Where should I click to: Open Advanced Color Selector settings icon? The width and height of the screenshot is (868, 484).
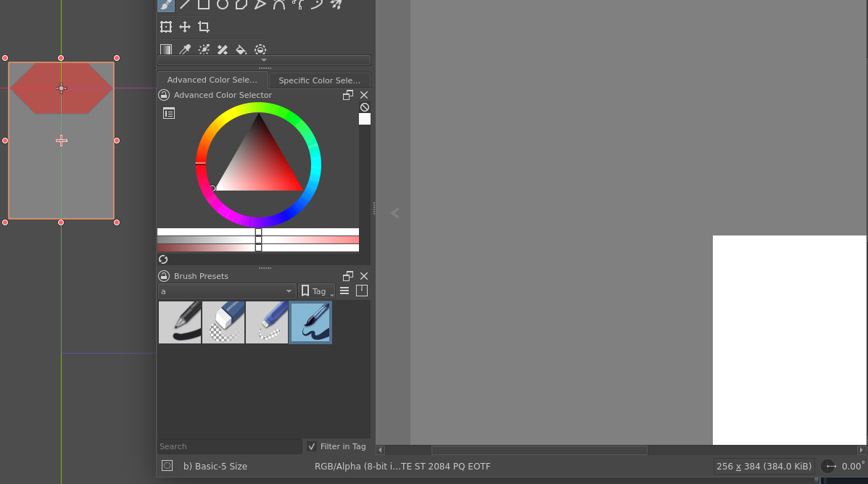169,114
